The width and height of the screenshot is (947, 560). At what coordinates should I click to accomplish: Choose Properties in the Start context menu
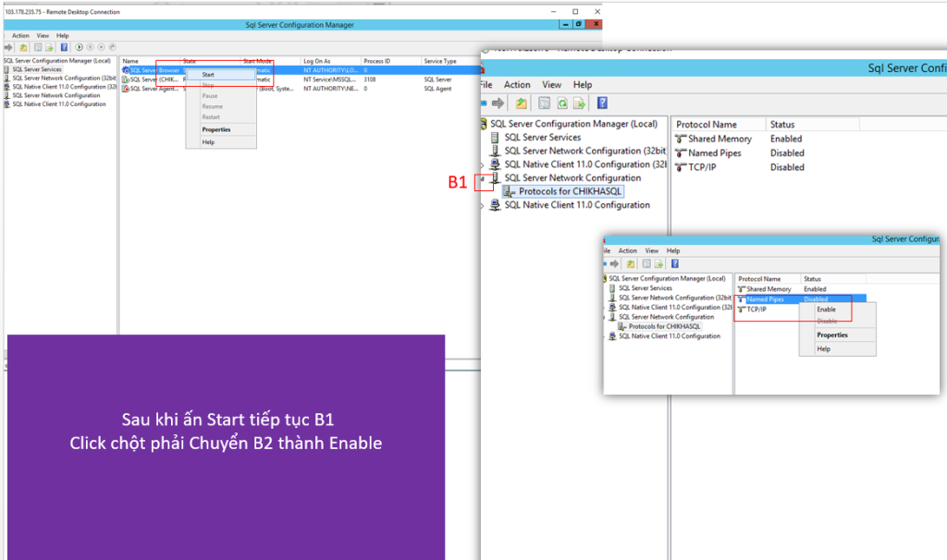click(220, 129)
